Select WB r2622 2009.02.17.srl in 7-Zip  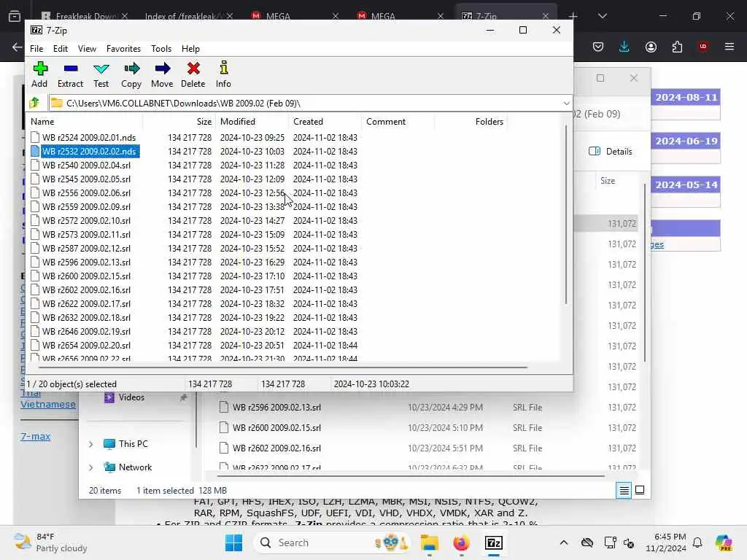tap(86, 304)
